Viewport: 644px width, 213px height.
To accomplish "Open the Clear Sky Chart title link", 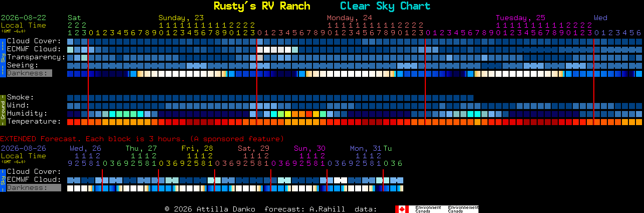I will [x=385, y=6].
